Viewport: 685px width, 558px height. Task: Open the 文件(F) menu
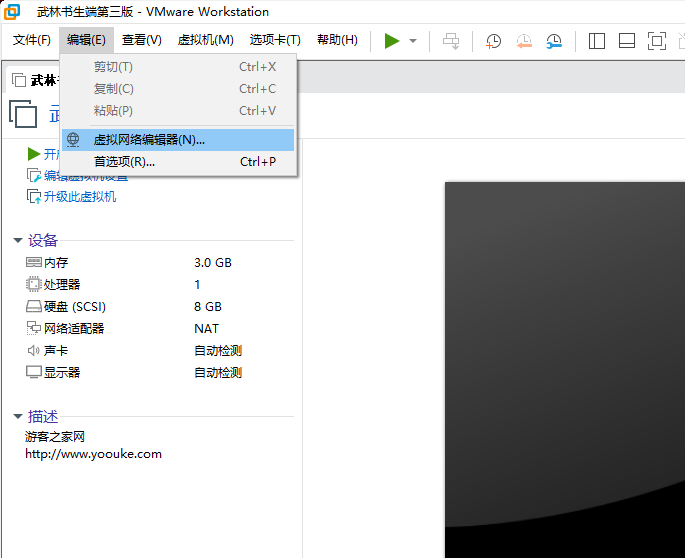(32, 40)
